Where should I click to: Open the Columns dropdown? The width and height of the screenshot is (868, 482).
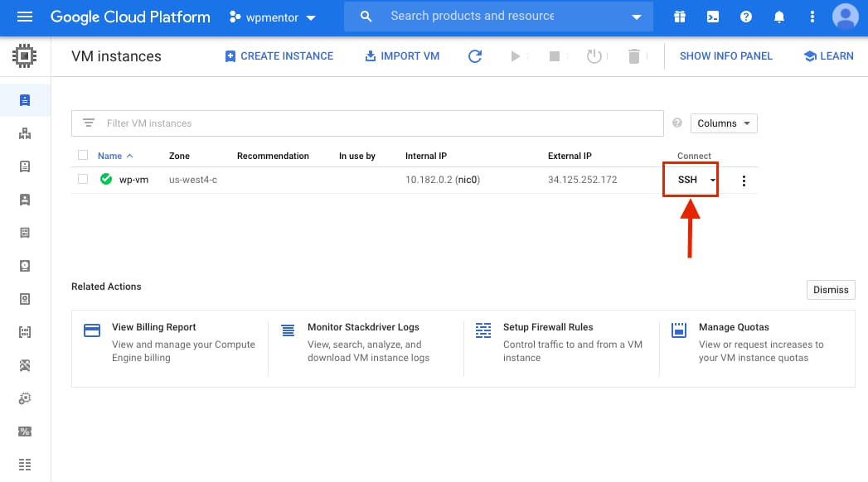point(724,123)
